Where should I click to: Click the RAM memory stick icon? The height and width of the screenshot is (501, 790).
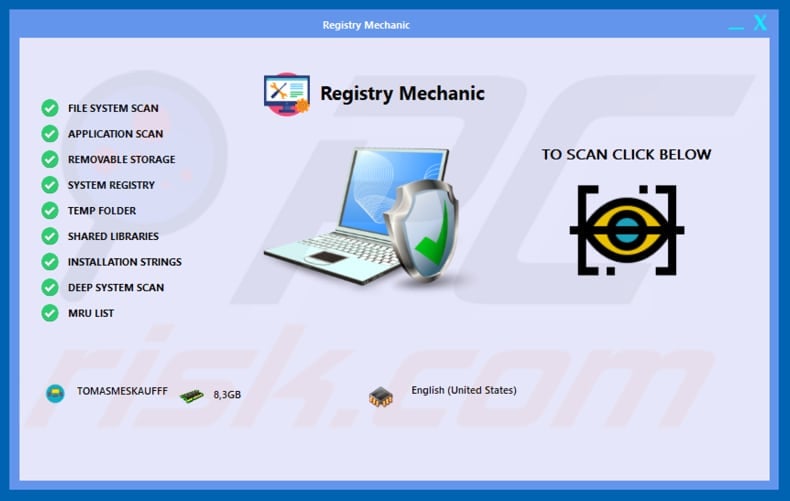[x=191, y=396]
